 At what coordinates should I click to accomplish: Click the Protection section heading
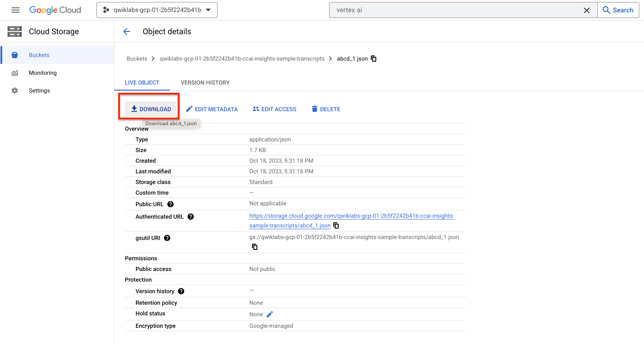(138, 280)
